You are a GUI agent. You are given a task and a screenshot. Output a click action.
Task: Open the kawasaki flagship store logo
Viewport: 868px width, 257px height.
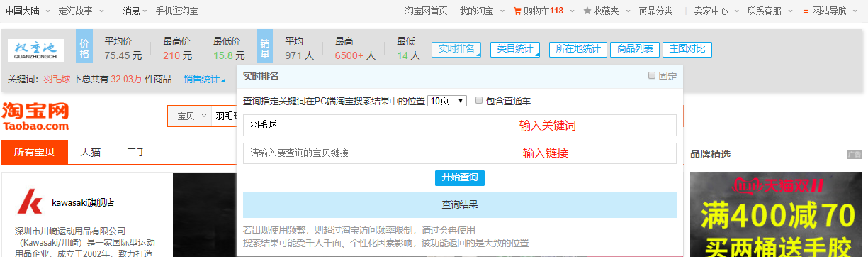pos(29,202)
